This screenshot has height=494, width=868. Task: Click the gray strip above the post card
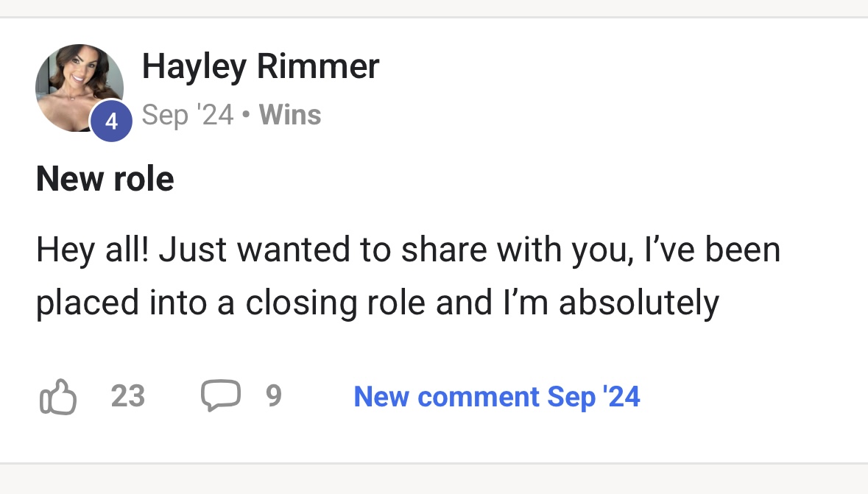click(434, 7)
